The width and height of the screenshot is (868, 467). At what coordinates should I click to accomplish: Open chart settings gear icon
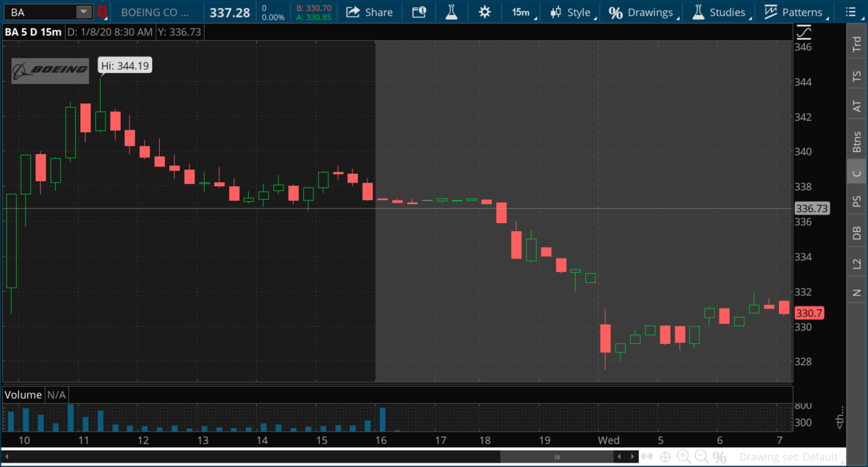tap(485, 12)
